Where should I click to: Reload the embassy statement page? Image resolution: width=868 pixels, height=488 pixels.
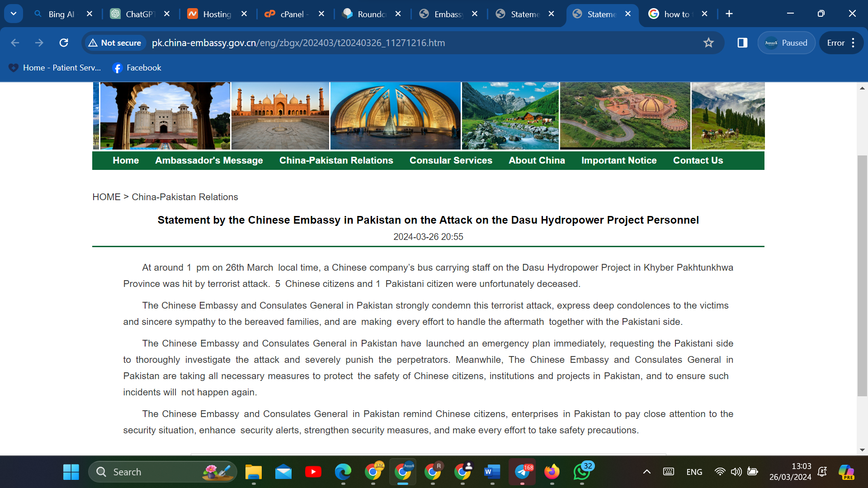64,43
